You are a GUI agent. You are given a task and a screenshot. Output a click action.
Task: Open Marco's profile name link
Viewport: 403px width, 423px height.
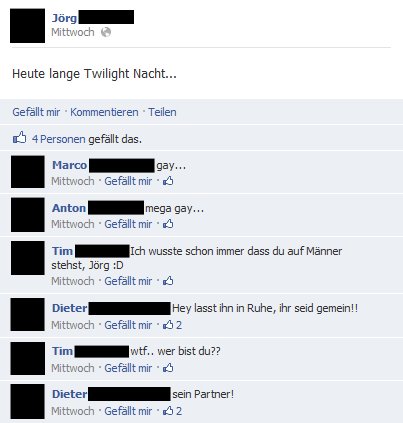coord(70,165)
